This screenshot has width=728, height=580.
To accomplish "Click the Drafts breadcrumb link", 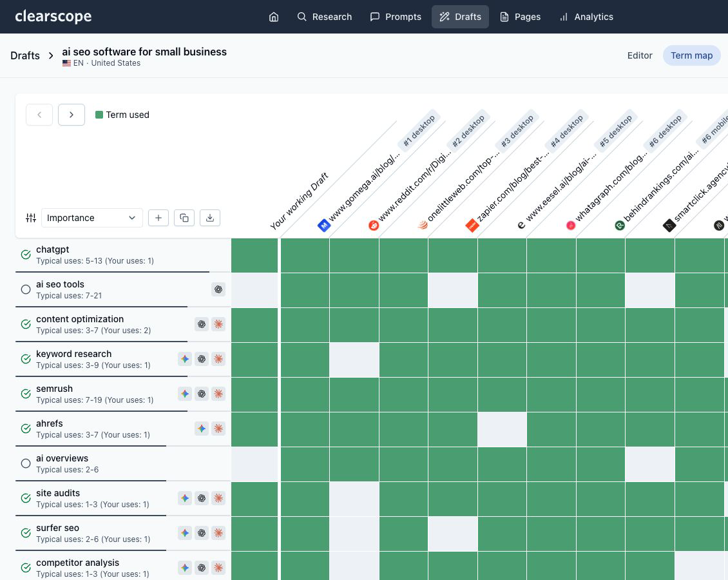I will point(25,55).
